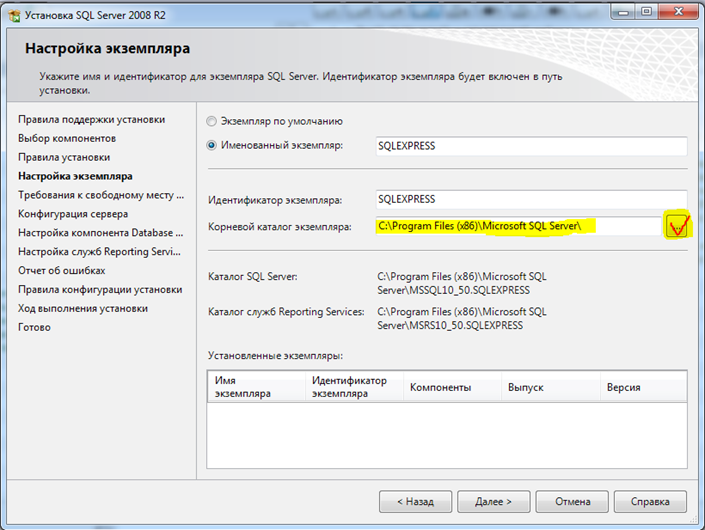705x530 pixels.
Task: Click 'Выпуск' column header
Action: click(x=551, y=387)
